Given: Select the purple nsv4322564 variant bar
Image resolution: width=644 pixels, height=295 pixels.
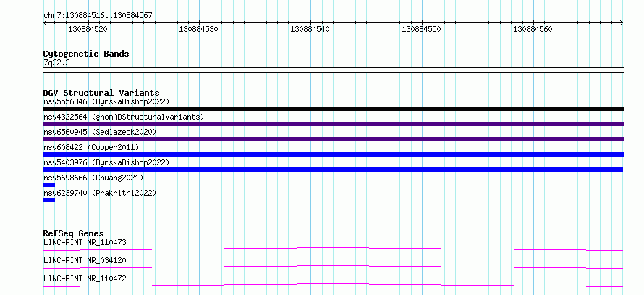Looking at the screenshot, I should 333,124.
